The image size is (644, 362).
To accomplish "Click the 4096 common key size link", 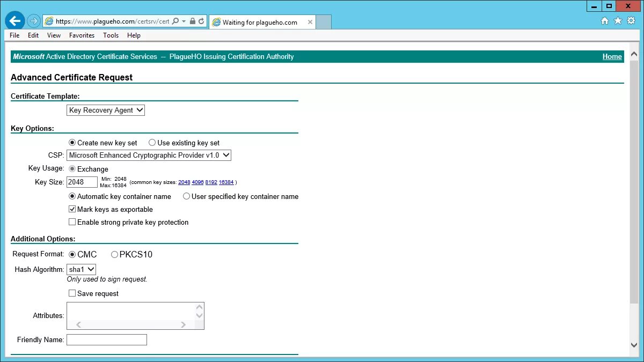I will point(197,182).
